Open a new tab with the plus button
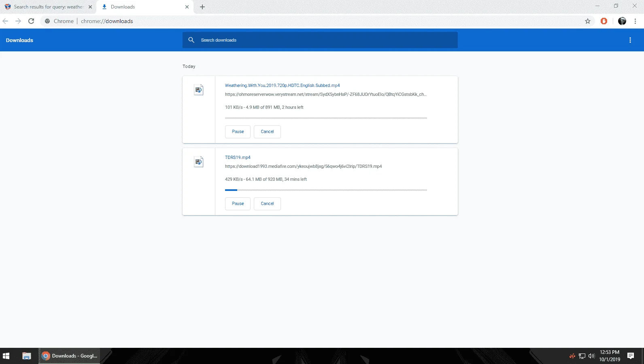The height and width of the screenshot is (364, 644). click(202, 7)
